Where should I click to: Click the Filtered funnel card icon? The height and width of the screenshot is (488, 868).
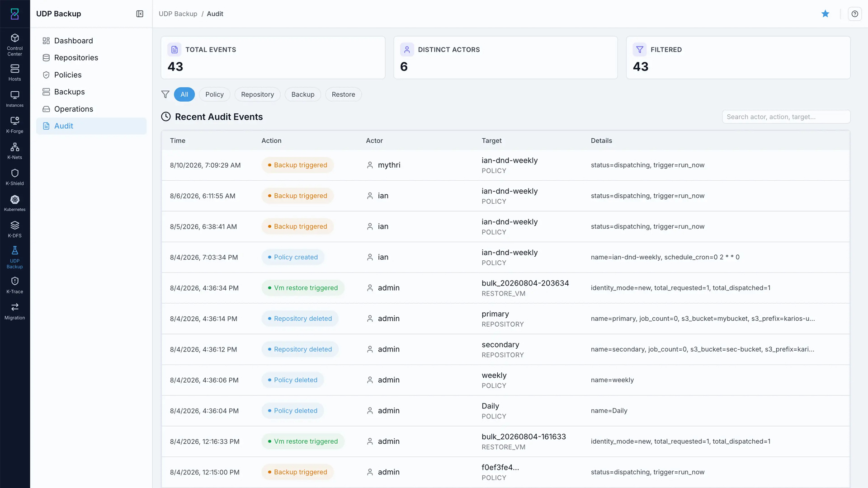pos(640,50)
